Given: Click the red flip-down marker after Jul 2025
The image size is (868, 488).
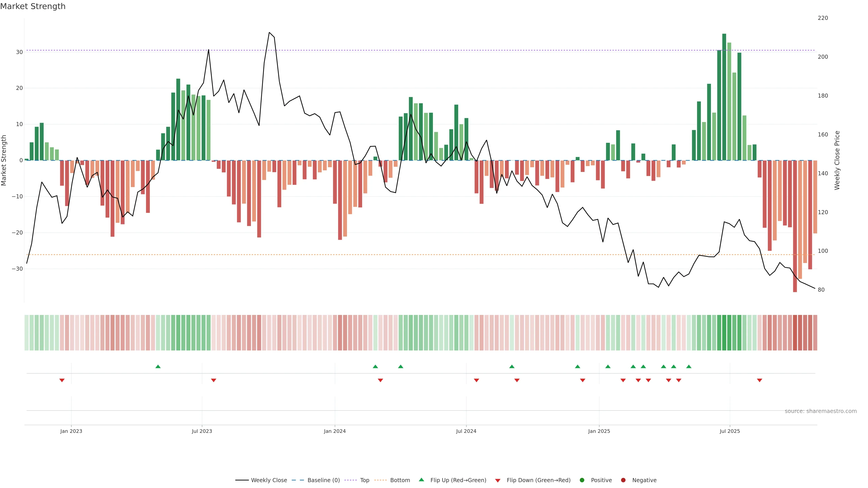Looking at the screenshot, I should 759,380.
